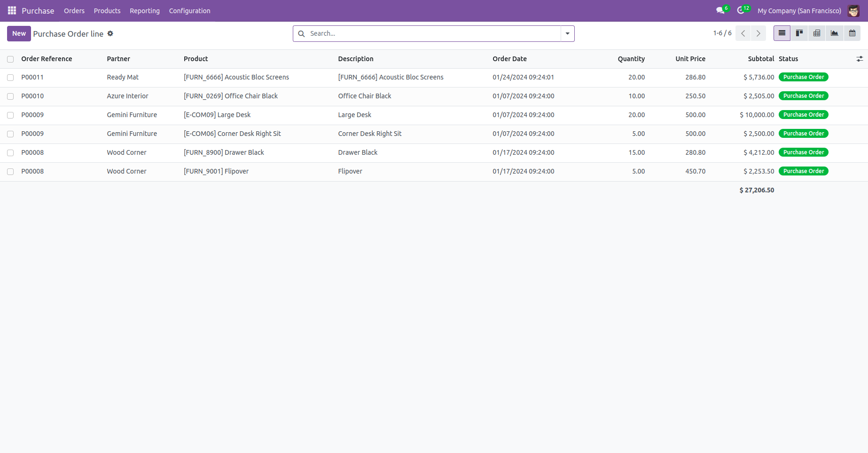Switch to Kanban view
The width and height of the screenshot is (868, 453).
[x=799, y=33]
